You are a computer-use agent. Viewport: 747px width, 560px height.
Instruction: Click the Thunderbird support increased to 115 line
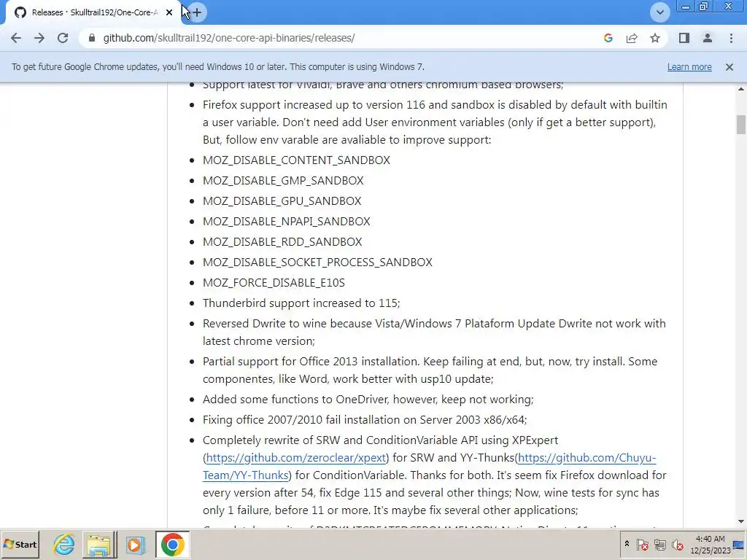point(301,303)
